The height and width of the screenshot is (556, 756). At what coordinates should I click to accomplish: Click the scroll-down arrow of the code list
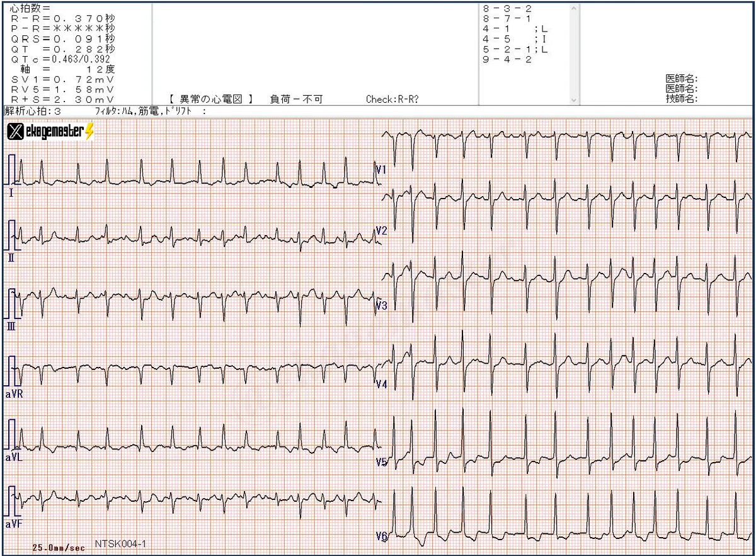[x=573, y=100]
